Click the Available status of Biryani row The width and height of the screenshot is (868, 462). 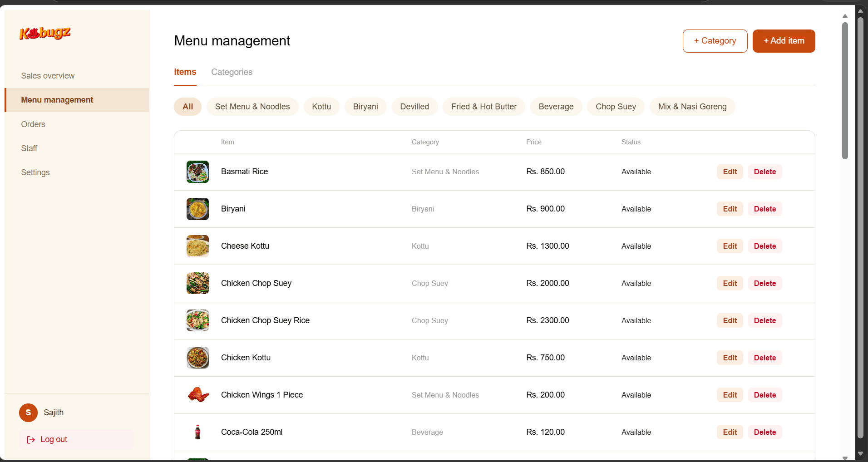[636, 209]
